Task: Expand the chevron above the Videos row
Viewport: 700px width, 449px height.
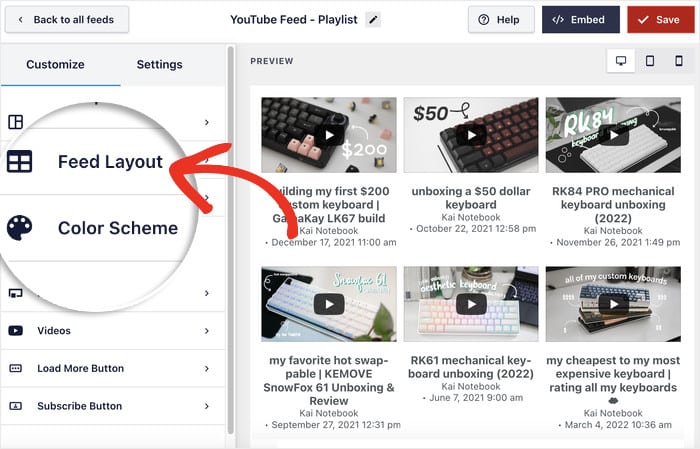Action: click(x=207, y=293)
